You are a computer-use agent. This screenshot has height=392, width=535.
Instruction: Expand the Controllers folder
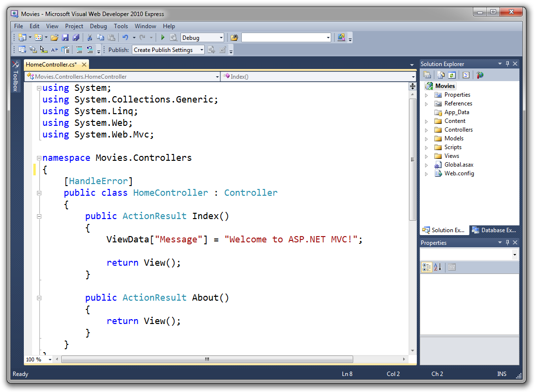tap(427, 129)
